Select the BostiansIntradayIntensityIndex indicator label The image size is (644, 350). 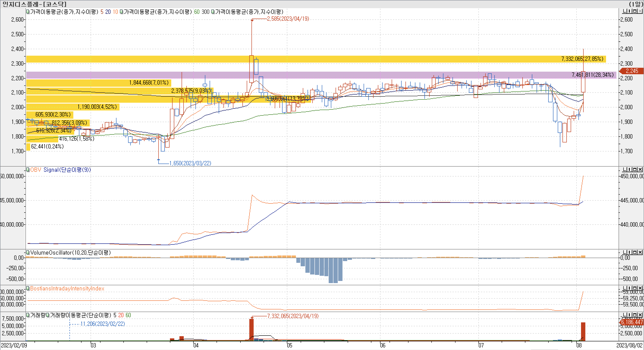click(67, 289)
